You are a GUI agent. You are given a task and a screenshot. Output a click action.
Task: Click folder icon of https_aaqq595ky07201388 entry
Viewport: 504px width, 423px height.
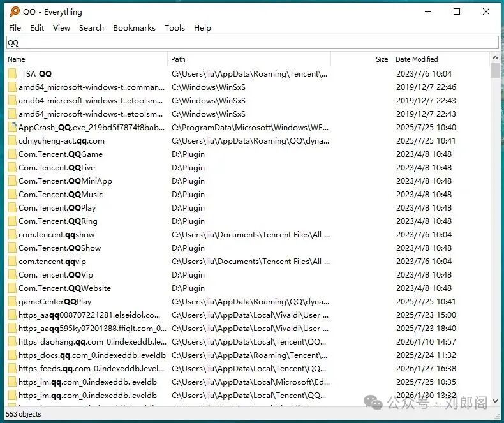(x=12, y=329)
